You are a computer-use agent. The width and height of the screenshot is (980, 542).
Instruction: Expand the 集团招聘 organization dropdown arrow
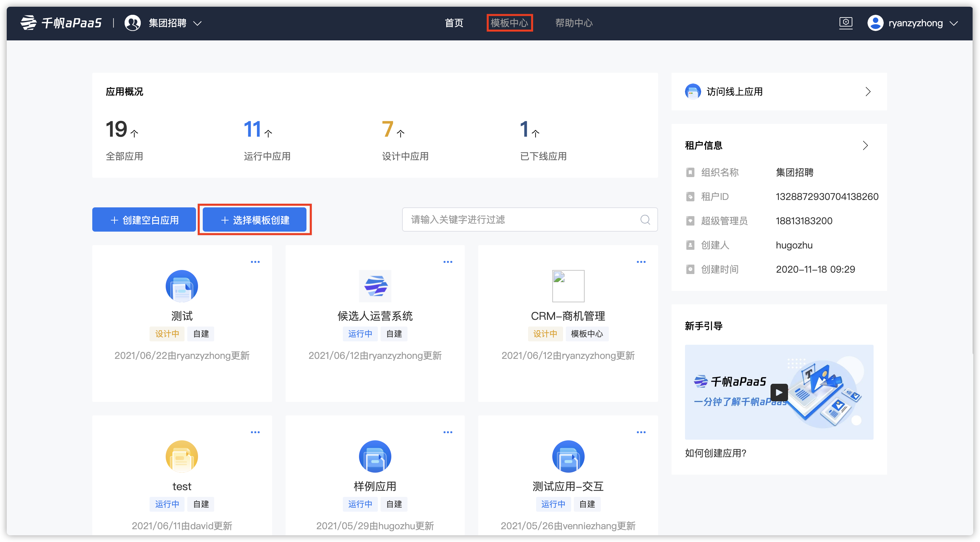click(x=197, y=23)
